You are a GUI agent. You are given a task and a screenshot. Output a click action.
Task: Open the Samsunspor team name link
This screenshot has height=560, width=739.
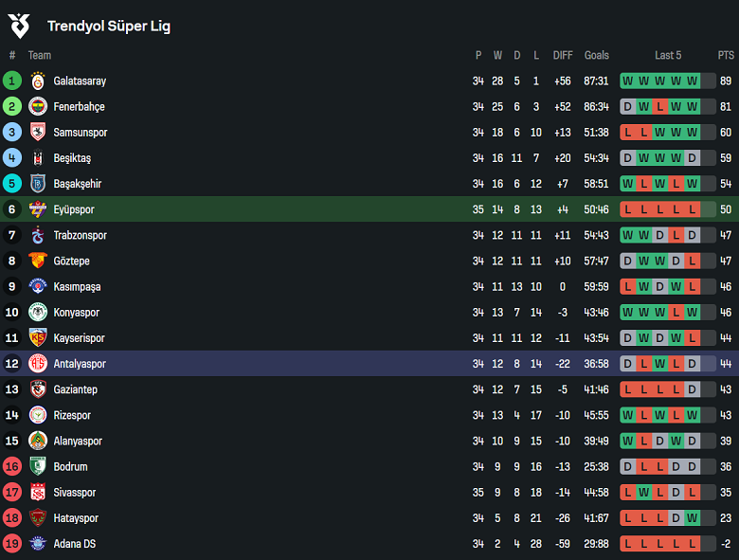click(x=81, y=133)
